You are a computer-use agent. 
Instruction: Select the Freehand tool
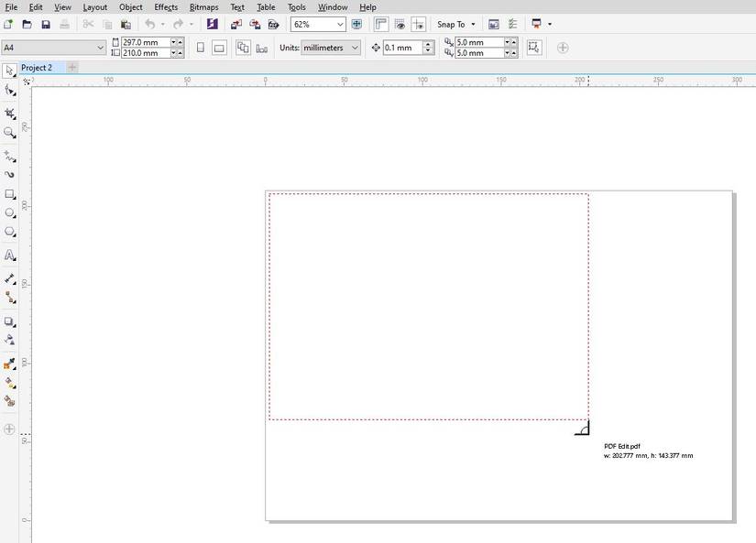tap(10, 156)
